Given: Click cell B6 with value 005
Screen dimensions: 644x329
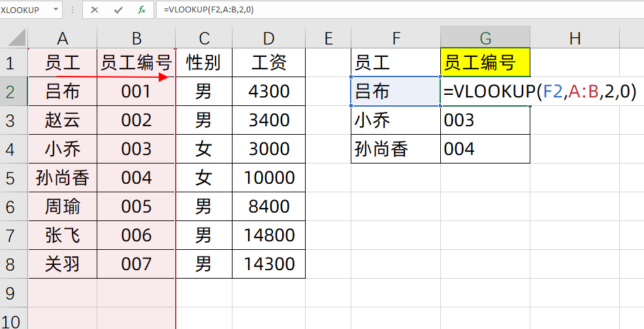Looking at the screenshot, I should (137, 207).
